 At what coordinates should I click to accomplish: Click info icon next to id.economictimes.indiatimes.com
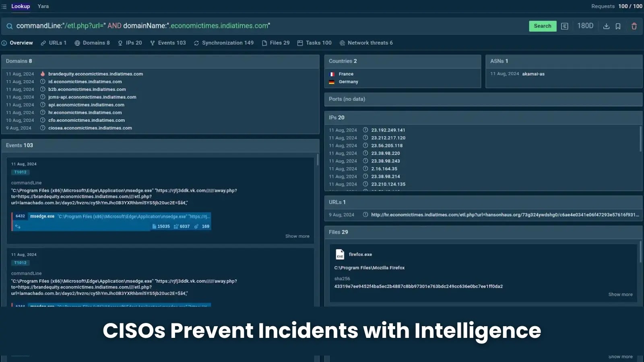pyautogui.click(x=43, y=81)
